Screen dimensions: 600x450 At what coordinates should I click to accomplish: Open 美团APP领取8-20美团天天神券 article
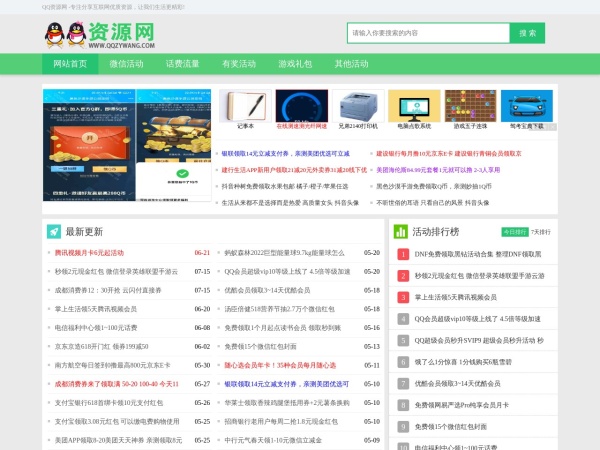[118, 440]
